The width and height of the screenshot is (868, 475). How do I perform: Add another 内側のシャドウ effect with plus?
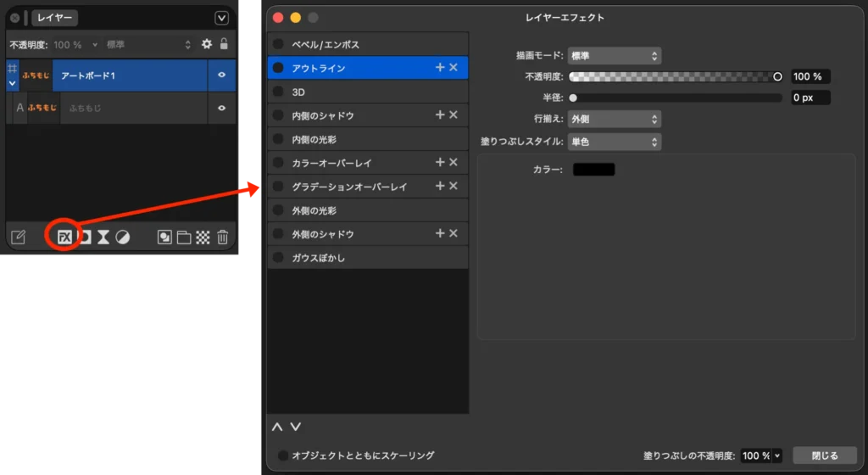[x=440, y=115]
